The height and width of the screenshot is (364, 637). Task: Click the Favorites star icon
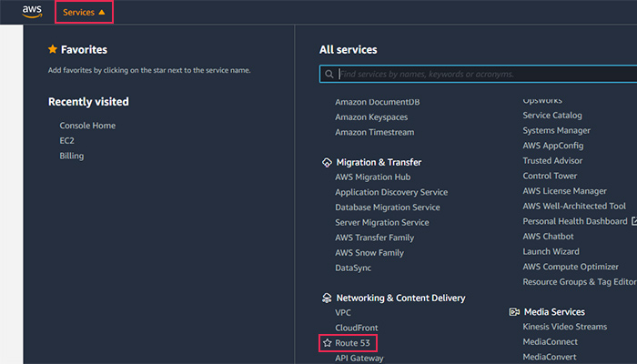(x=53, y=49)
